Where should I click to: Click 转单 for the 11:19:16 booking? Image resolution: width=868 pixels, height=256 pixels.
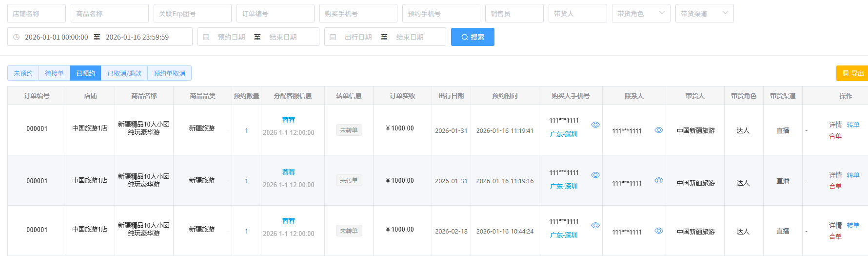[x=853, y=175]
